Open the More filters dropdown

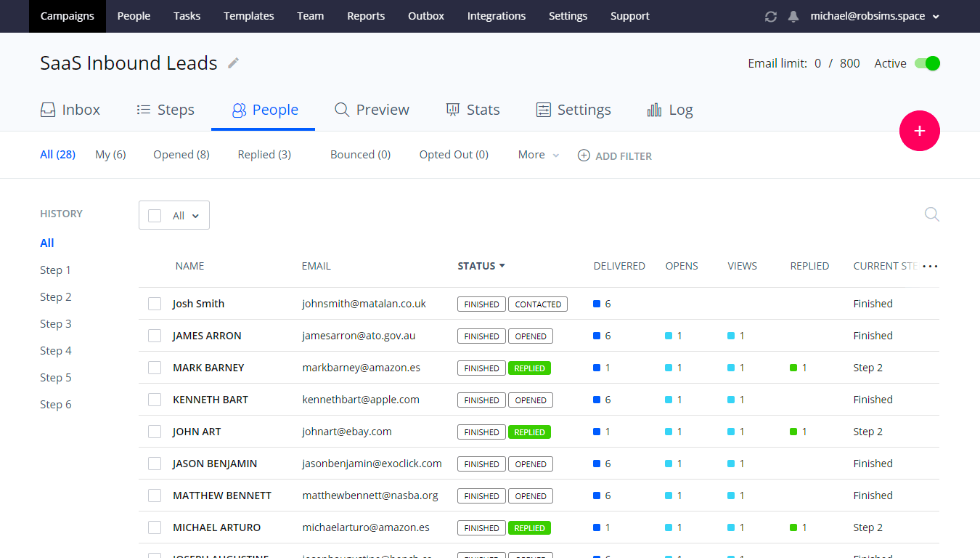537,155
